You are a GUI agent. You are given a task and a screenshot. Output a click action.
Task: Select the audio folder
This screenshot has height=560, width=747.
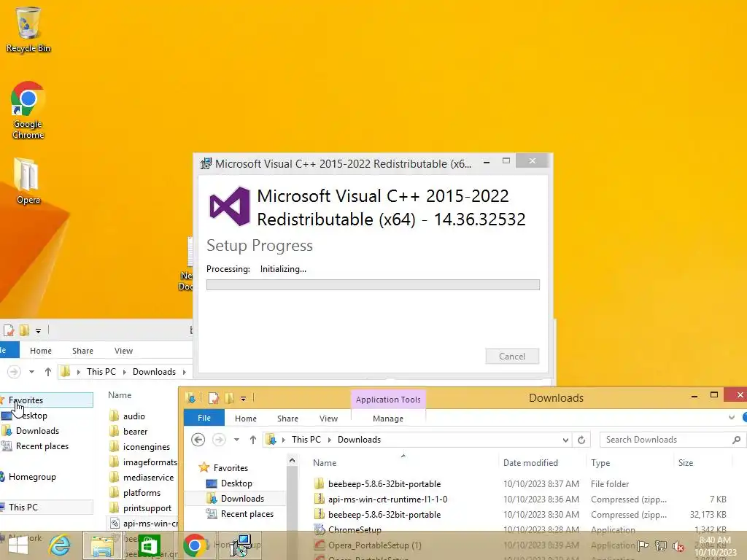tap(134, 416)
